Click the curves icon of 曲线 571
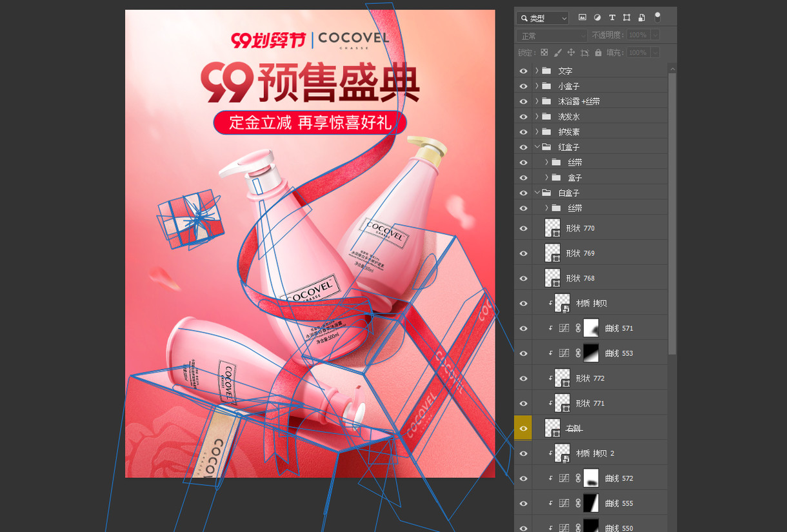Screen dimensions: 787x532 click(564, 328)
